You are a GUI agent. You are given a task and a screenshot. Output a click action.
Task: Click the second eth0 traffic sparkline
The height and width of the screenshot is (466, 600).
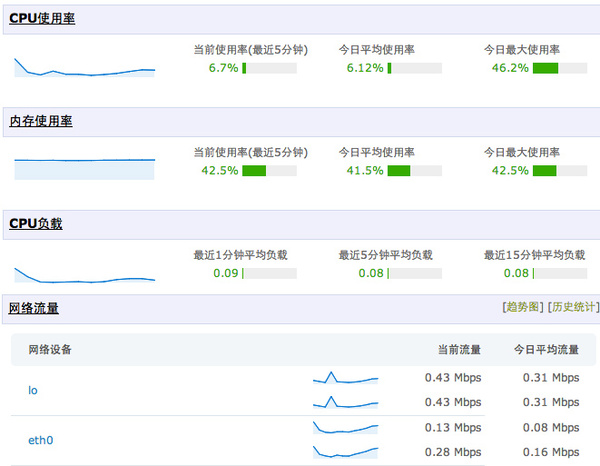tap(346, 452)
